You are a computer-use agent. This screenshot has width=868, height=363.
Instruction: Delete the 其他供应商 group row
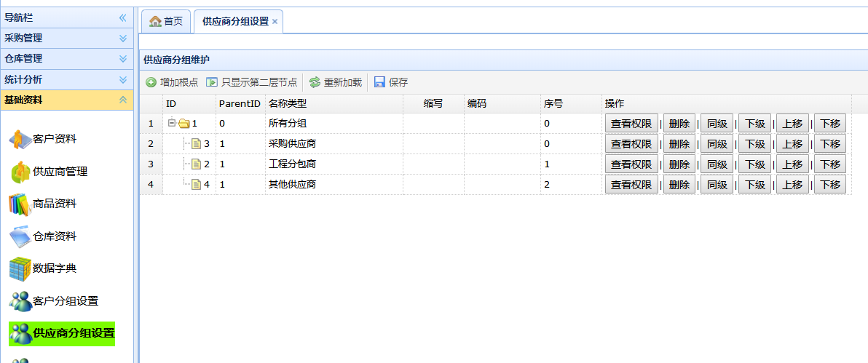679,185
